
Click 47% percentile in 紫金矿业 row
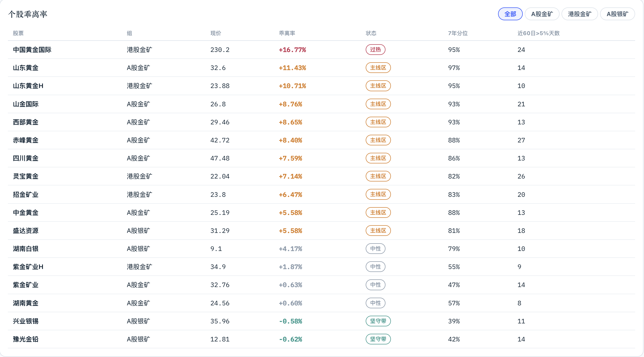coord(454,285)
